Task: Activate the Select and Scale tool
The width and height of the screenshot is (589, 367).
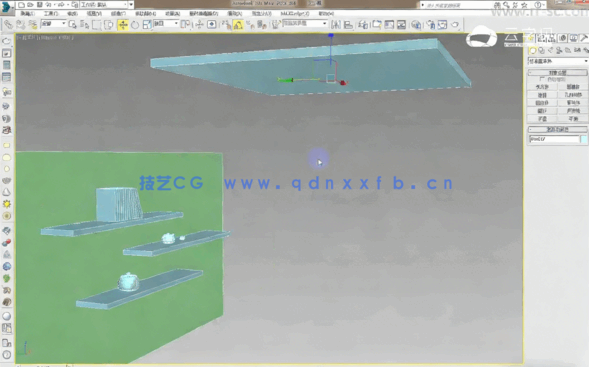Action: (147, 25)
